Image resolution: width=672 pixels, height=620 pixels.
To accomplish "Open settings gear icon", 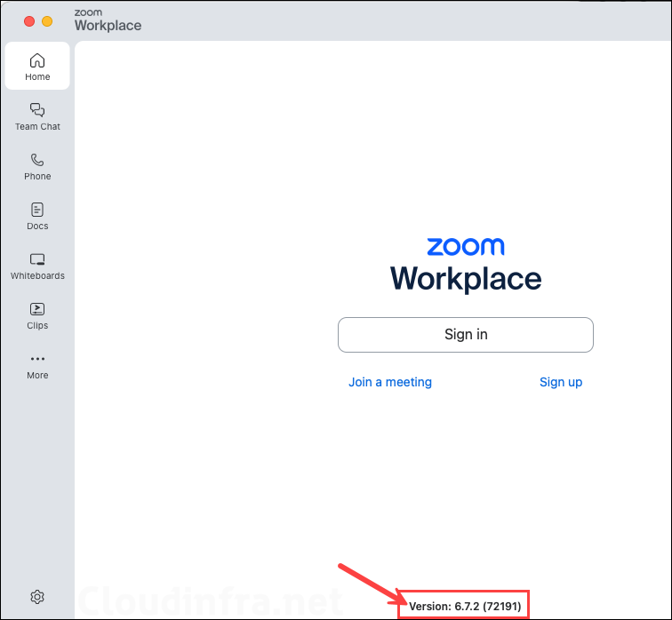I will pyautogui.click(x=37, y=596).
